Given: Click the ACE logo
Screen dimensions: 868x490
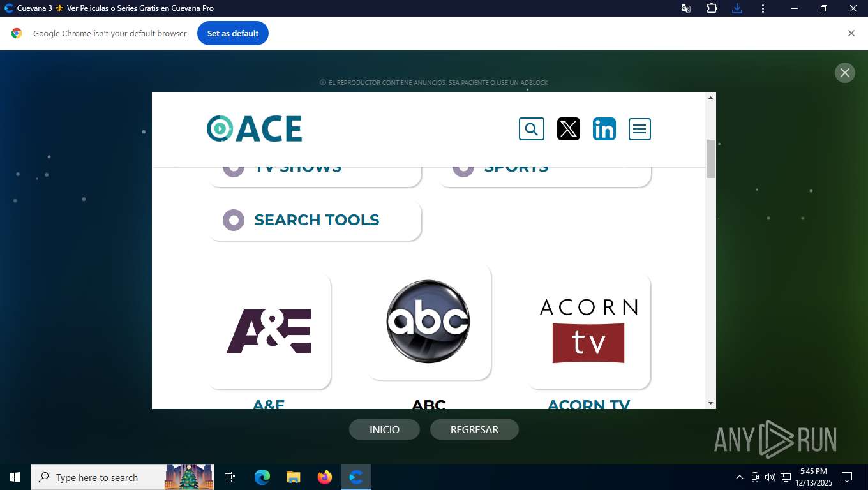Looking at the screenshot, I should pyautogui.click(x=254, y=129).
